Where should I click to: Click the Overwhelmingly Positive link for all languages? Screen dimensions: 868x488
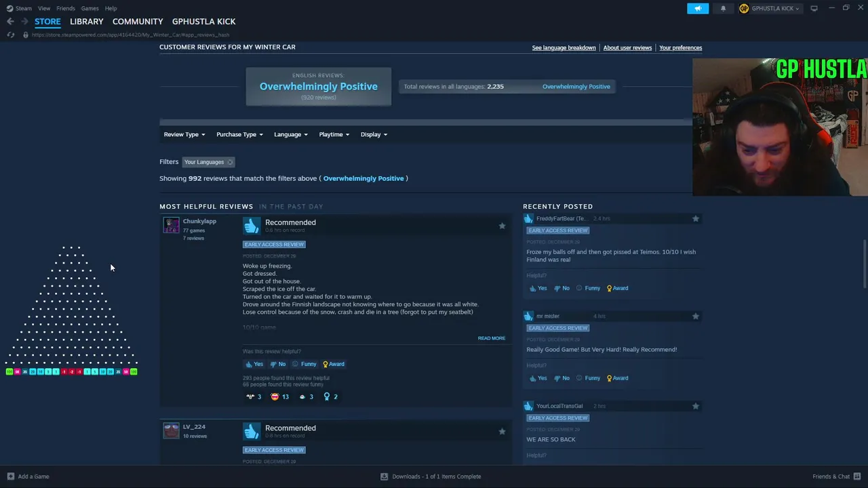tap(576, 87)
